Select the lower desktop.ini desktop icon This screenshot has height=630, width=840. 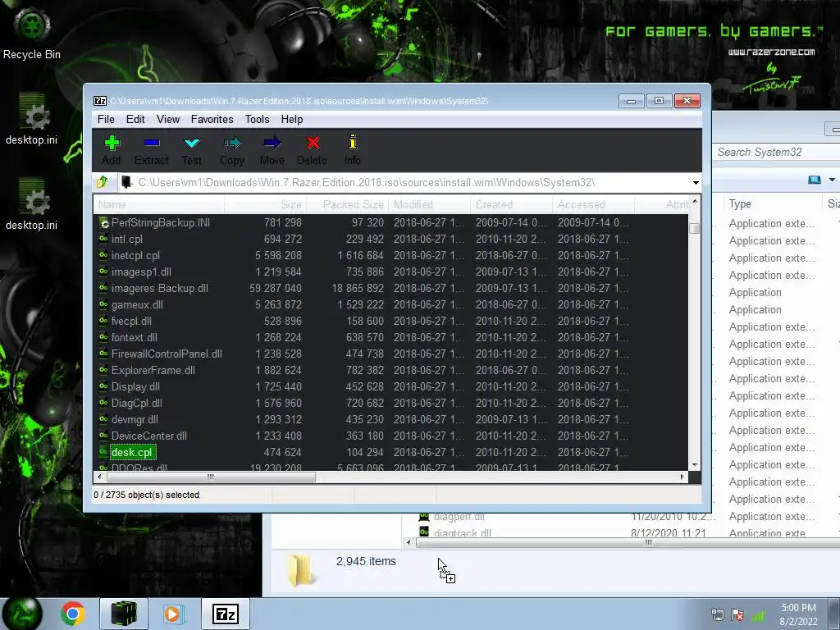pyautogui.click(x=32, y=204)
